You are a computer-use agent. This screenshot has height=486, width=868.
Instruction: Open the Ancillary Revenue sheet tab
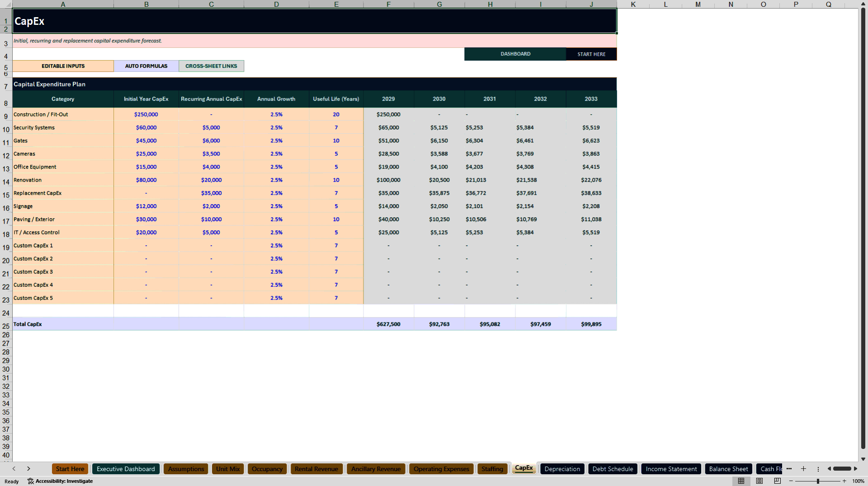376,469
